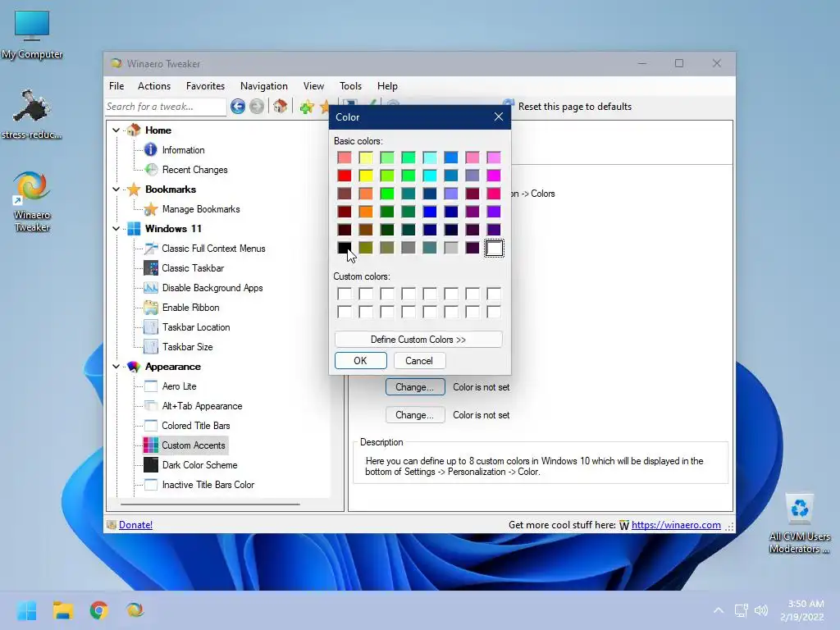Pick the bright yellow basic color swatch
The width and height of the screenshot is (840, 630).
click(x=366, y=176)
